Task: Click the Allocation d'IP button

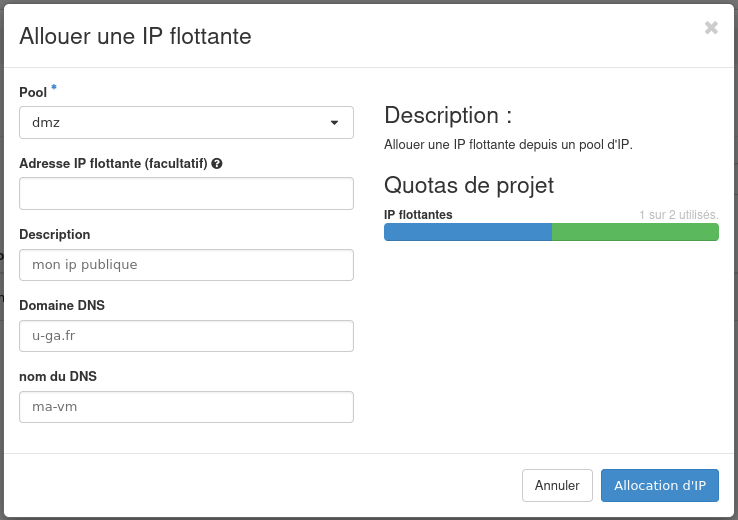Action: (x=659, y=485)
